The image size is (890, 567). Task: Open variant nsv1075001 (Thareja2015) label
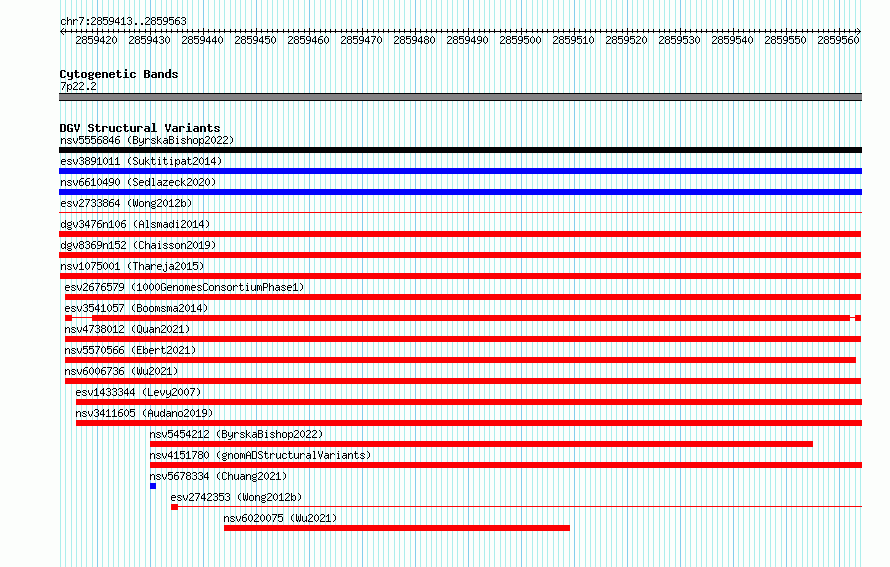(x=132, y=266)
